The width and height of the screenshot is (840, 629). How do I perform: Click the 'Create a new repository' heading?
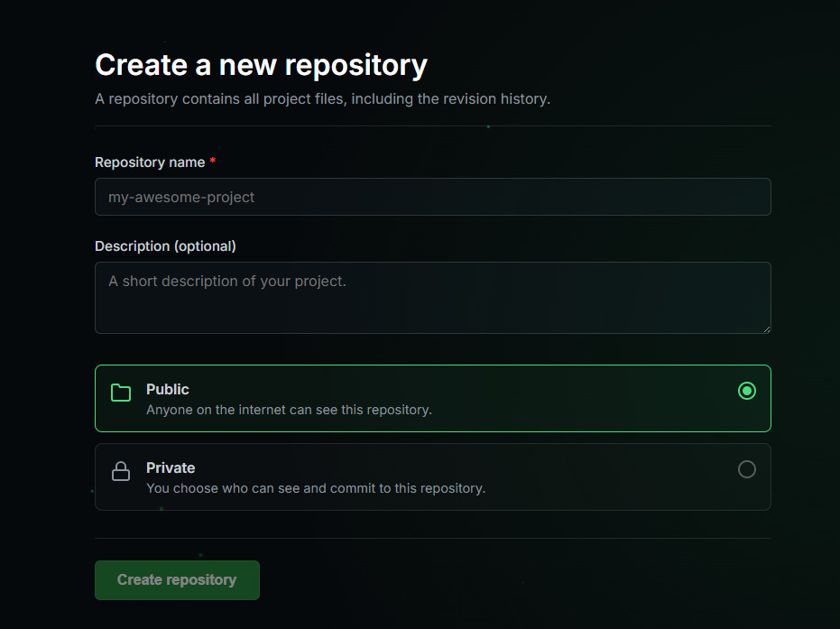[x=261, y=65]
